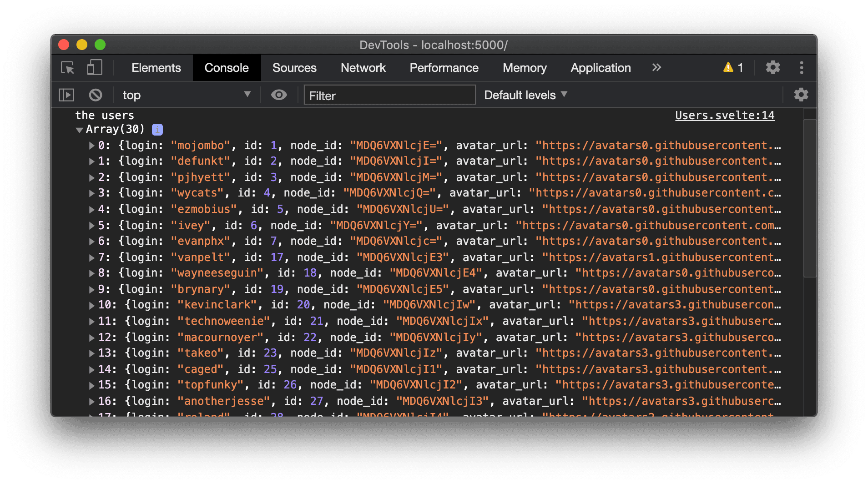
Task: Clear the console using the clear icon
Action: [96, 95]
